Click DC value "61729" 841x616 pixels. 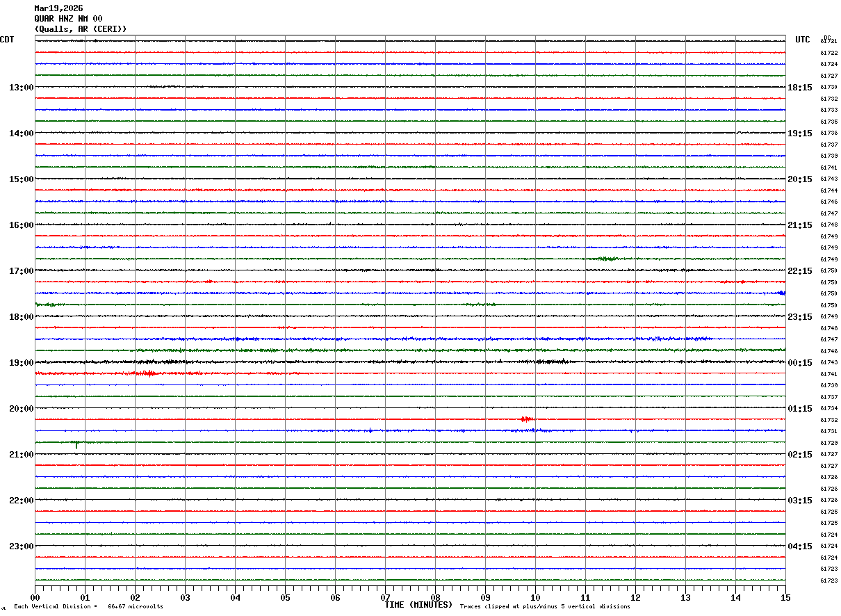pos(829,443)
